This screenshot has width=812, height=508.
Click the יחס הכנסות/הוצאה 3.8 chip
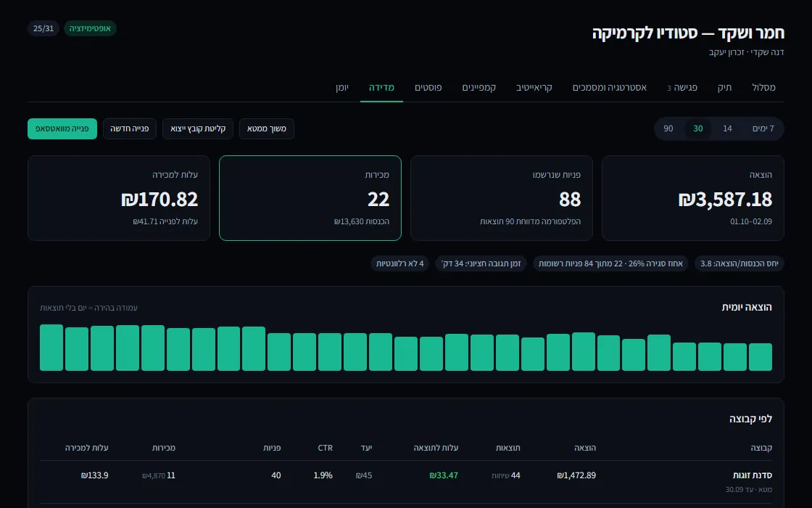(x=739, y=263)
